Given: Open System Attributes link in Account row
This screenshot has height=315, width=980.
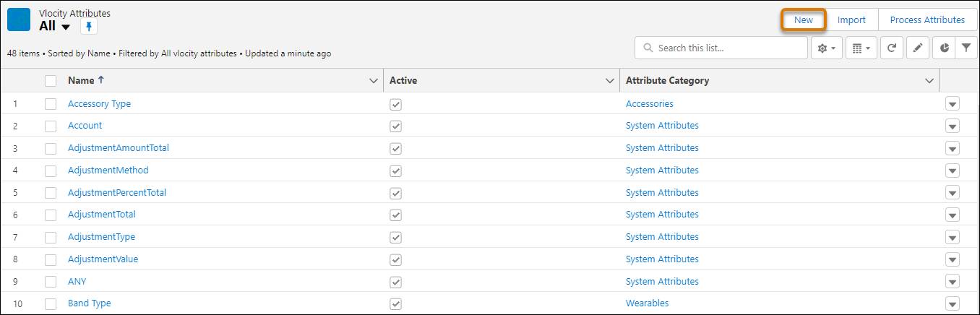Looking at the screenshot, I should [662, 125].
